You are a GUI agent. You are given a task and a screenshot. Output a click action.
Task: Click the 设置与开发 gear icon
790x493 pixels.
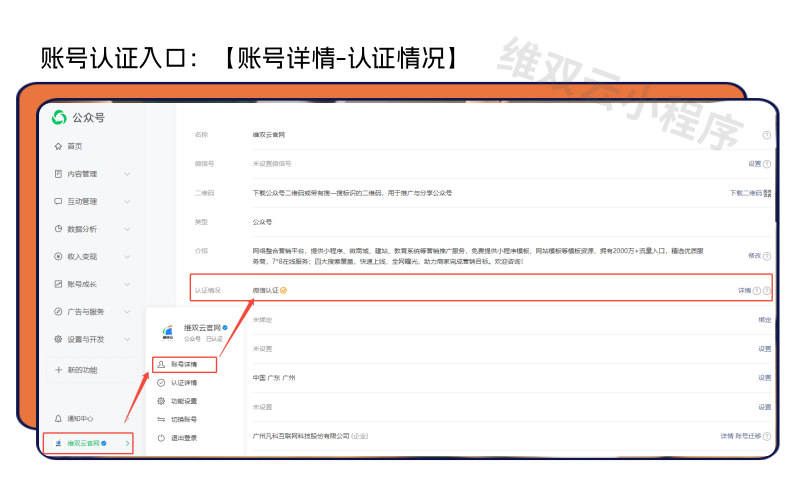coord(58,339)
